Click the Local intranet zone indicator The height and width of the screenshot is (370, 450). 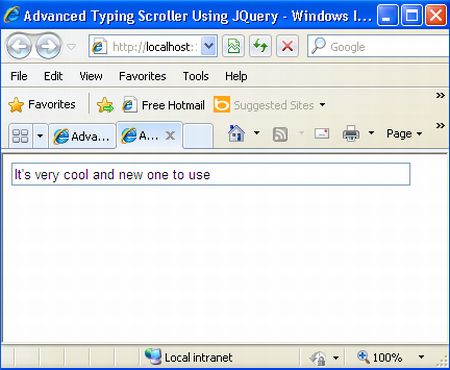tap(188, 357)
